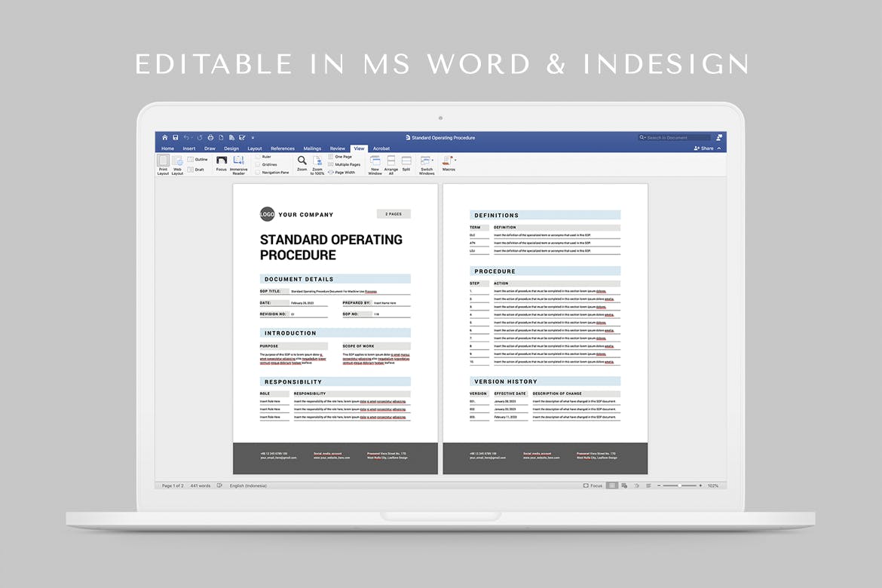Split the document window

(x=406, y=161)
